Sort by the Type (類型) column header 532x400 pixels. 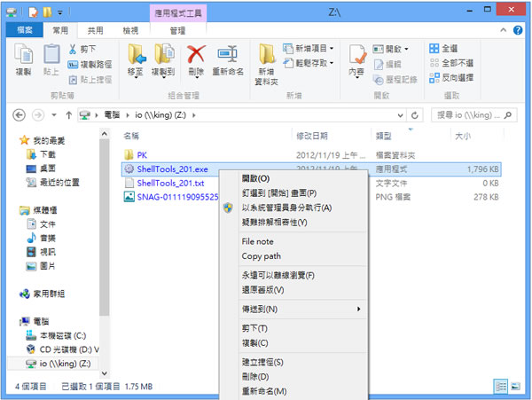coord(383,136)
